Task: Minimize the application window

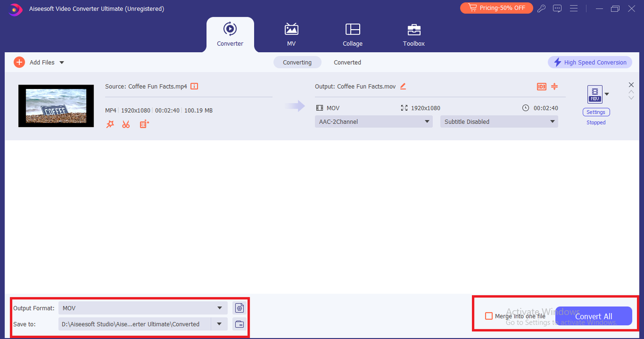Action: pos(599,9)
